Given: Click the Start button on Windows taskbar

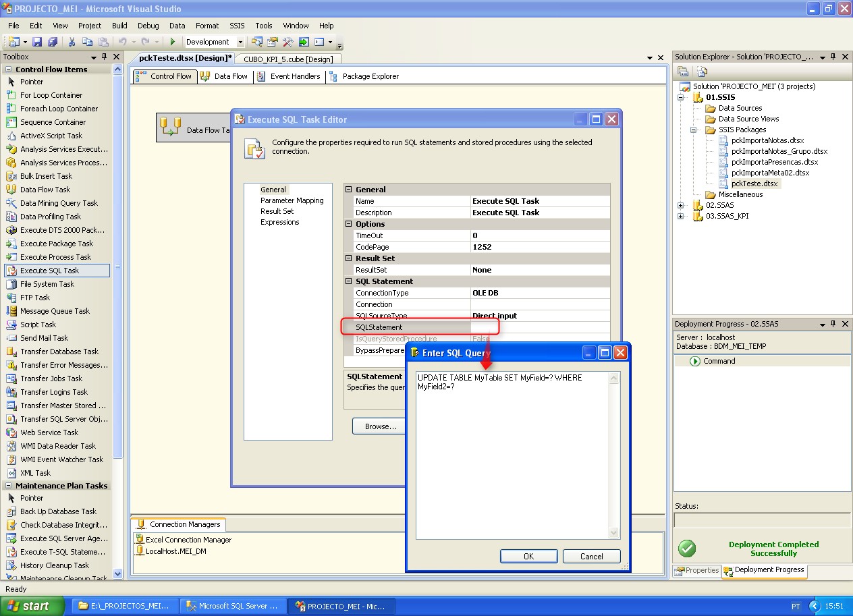Looking at the screenshot, I should coord(33,606).
